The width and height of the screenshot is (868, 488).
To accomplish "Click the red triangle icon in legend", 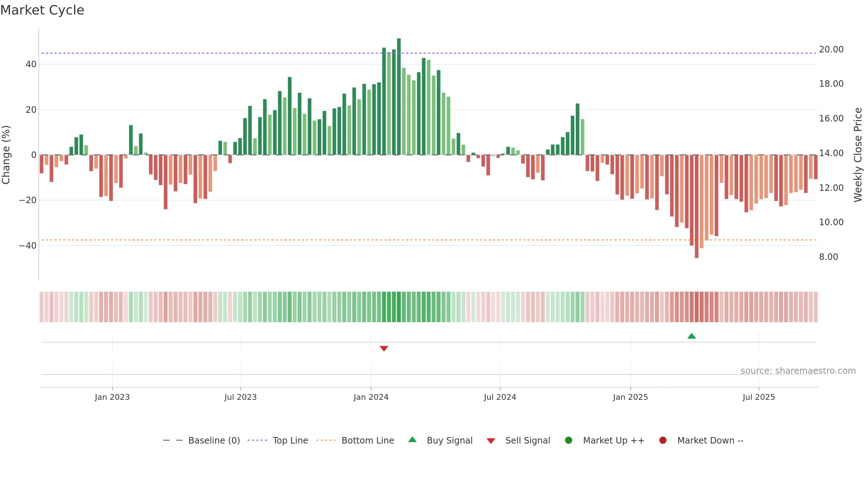I will (x=491, y=441).
